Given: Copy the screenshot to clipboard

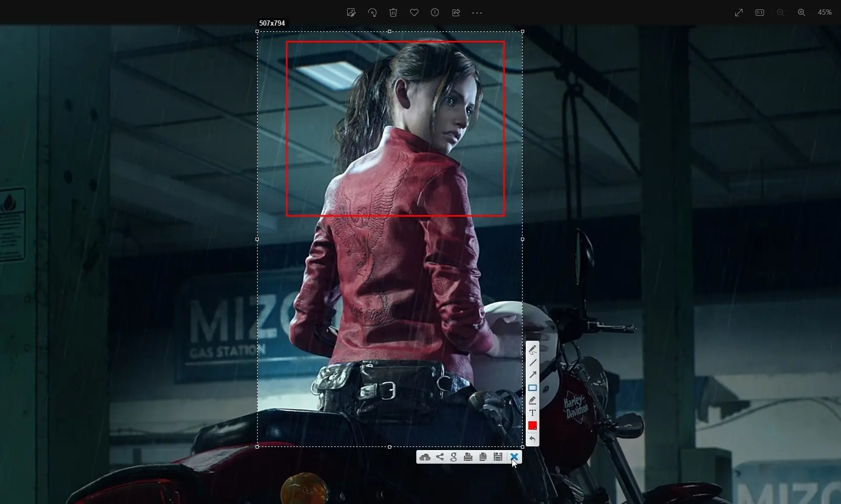Looking at the screenshot, I should (x=483, y=457).
